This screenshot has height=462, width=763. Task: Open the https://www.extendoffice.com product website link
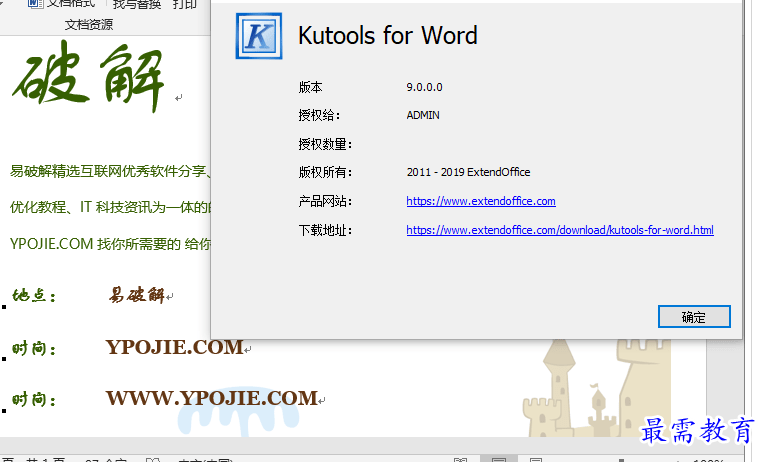point(481,201)
